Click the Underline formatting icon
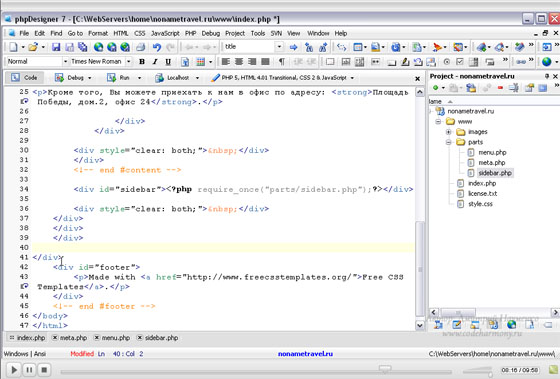 click(168, 61)
